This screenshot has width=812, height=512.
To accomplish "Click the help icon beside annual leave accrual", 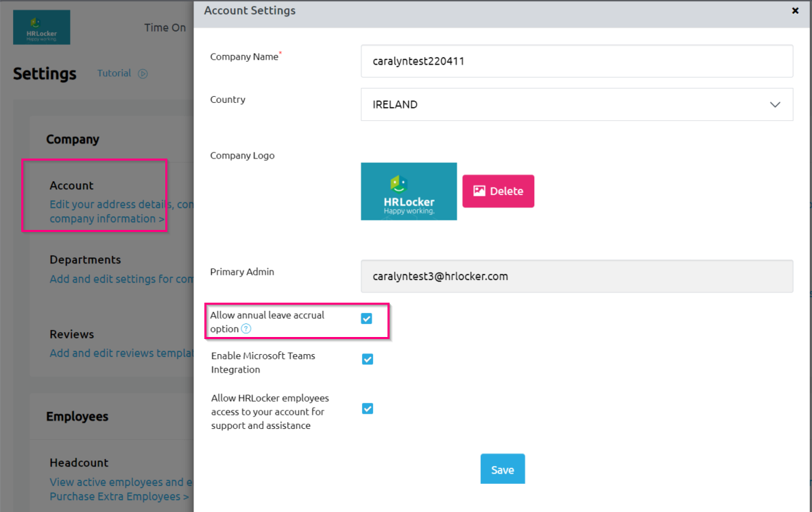I will pos(246,329).
